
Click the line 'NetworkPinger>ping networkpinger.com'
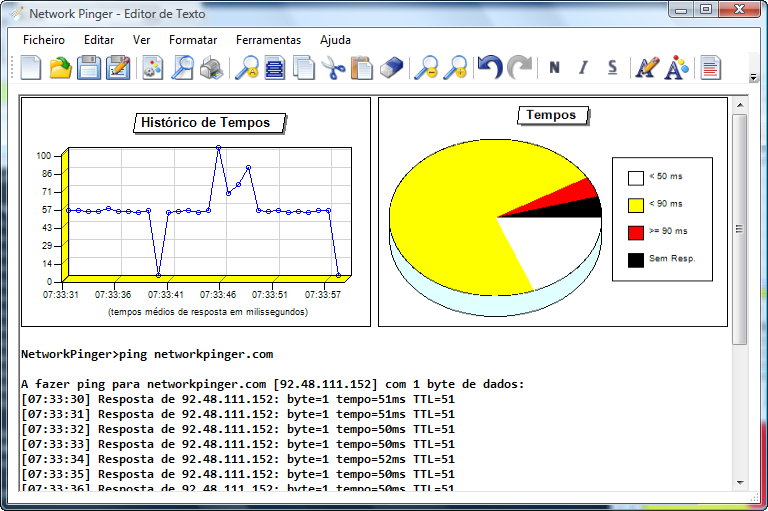[147, 354]
